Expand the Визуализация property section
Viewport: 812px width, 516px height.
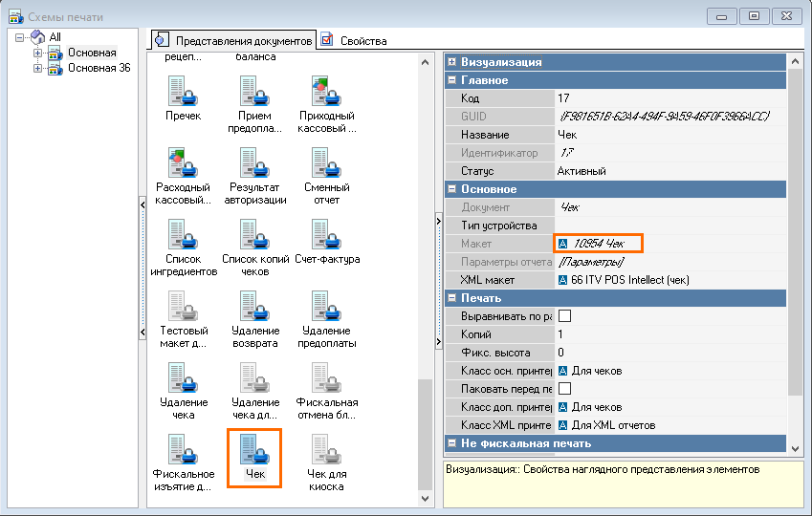coord(451,62)
